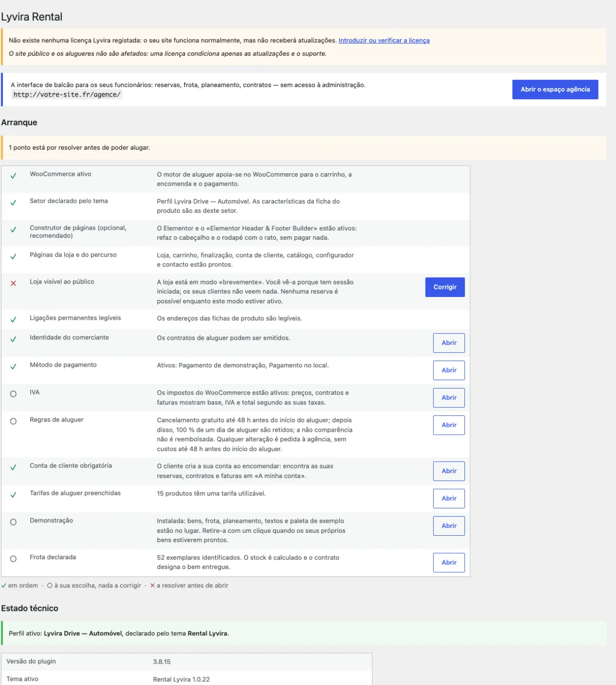Click the Lyvira Rental page title

point(32,17)
